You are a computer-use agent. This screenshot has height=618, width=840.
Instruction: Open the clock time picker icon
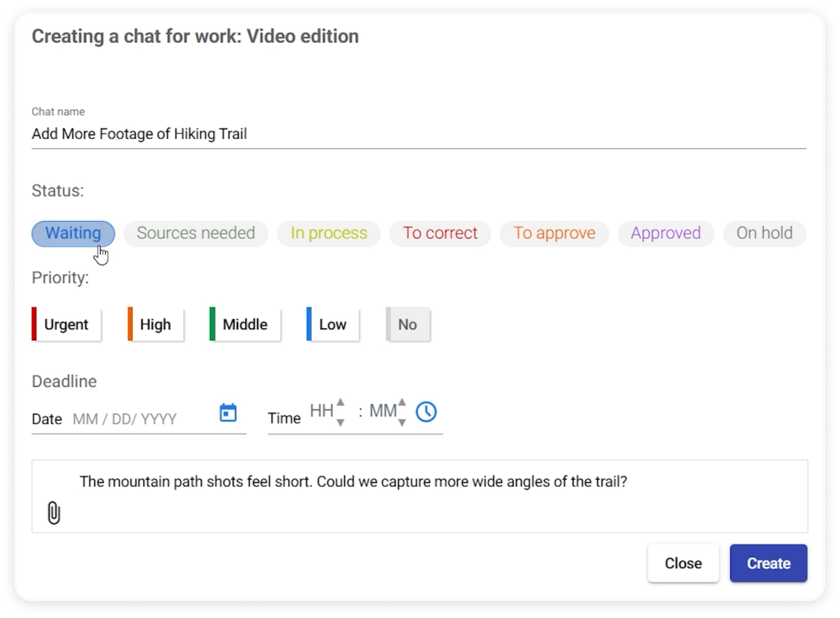click(426, 412)
